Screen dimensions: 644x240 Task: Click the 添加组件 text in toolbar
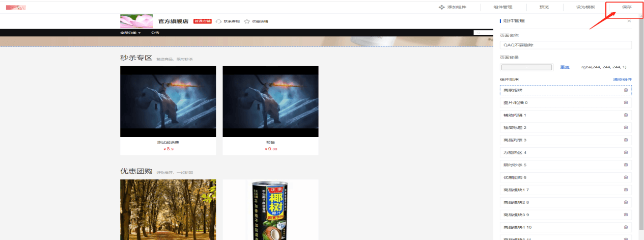[x=456, y=7]
